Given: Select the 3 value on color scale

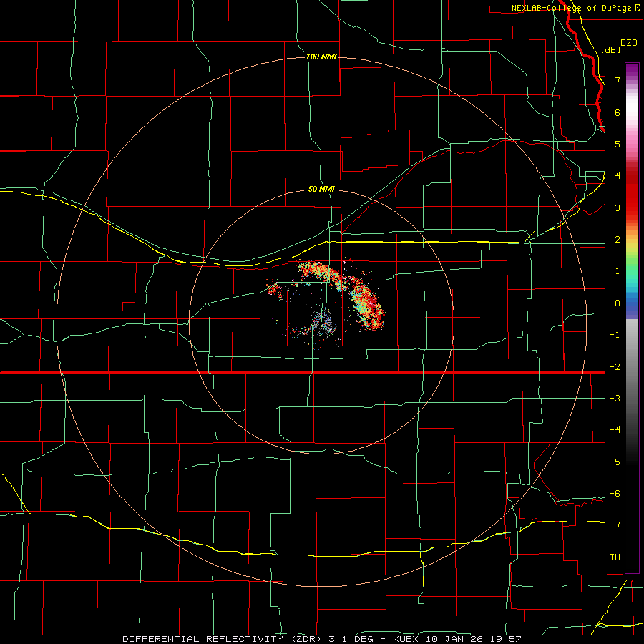Looking at the screenshot, I should tap(618, 208).
